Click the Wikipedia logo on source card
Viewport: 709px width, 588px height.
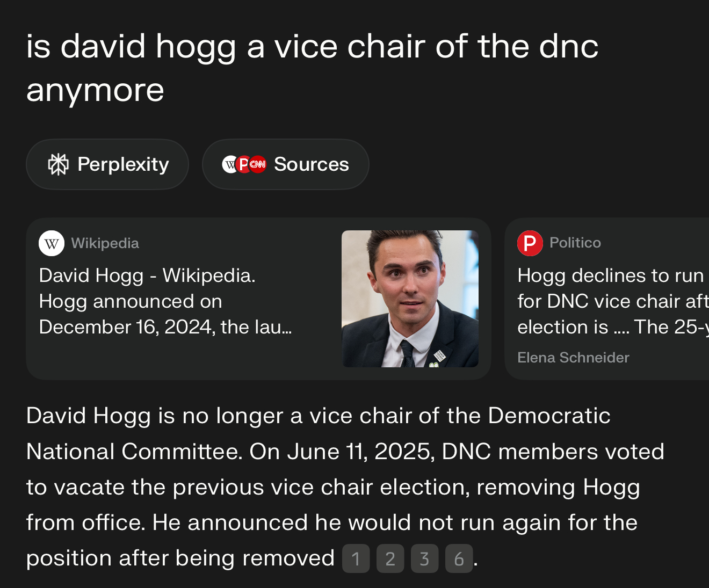coord(52,243)
